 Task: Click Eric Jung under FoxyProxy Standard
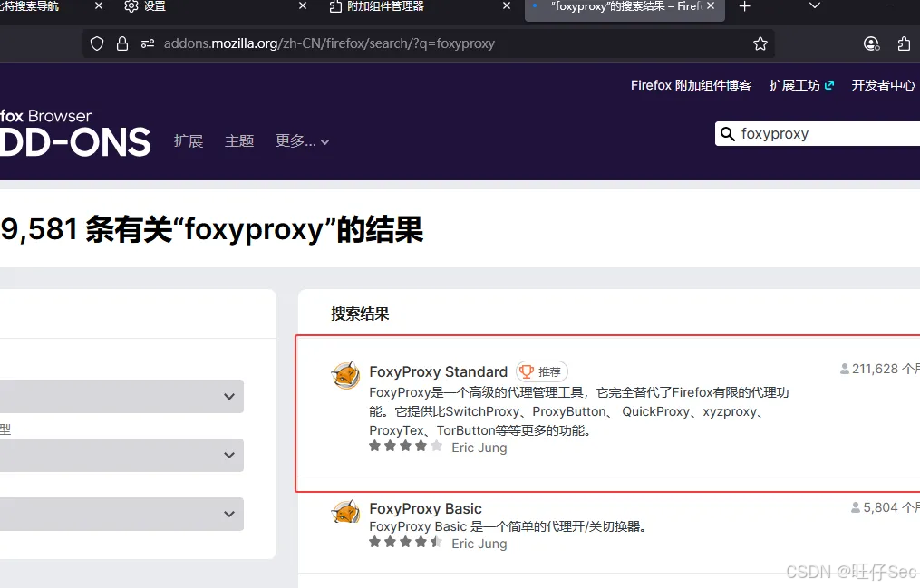[479, 448]
